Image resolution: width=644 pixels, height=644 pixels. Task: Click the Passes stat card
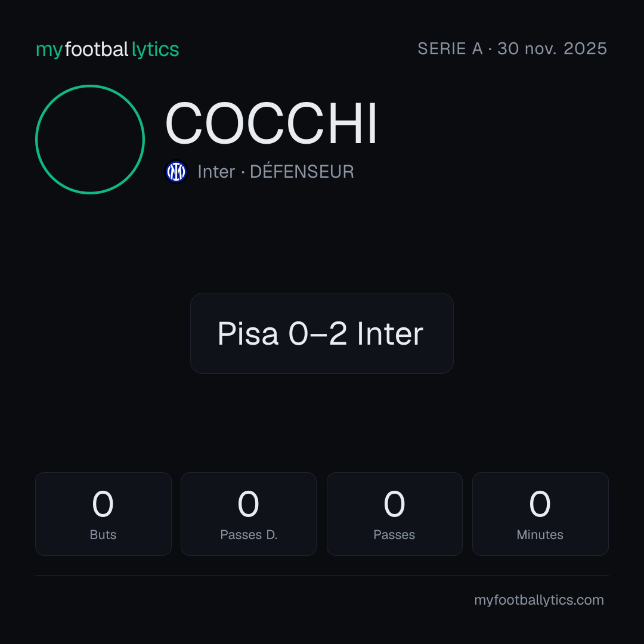click(x=394, y=514)
